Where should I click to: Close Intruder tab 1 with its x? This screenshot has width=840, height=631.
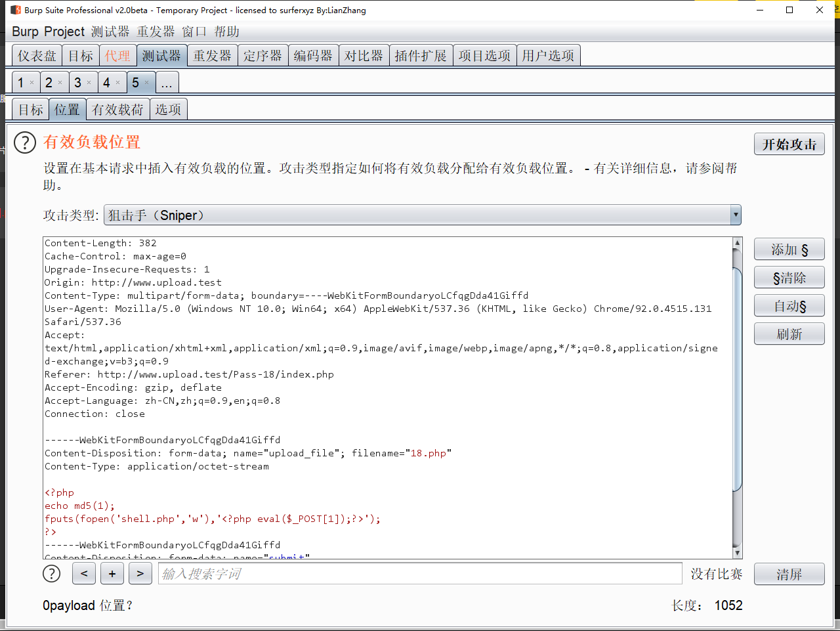pos(31,83)
